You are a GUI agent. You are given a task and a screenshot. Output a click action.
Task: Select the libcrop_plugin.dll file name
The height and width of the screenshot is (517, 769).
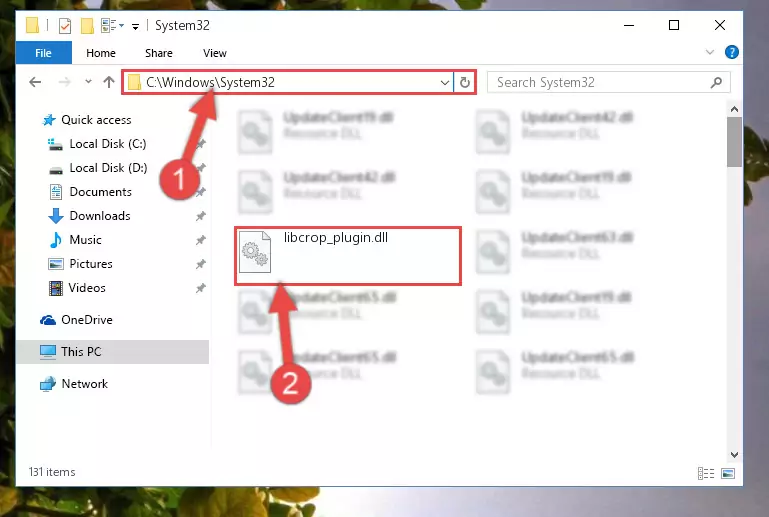point(335,237)
